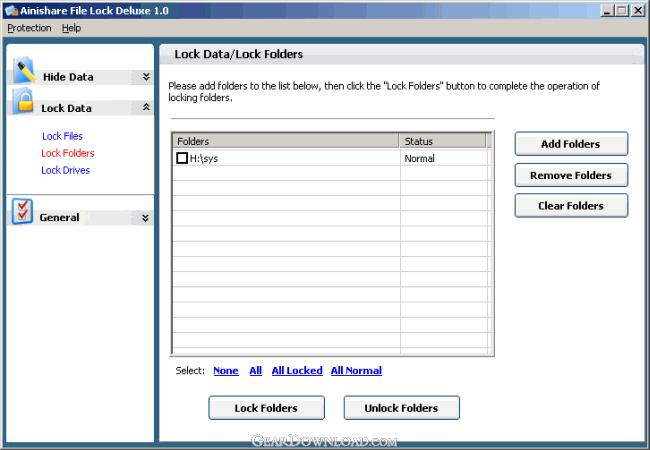Open the Protection menu
The height and width of the screenshot is (450, 650).
coord(29,28)
